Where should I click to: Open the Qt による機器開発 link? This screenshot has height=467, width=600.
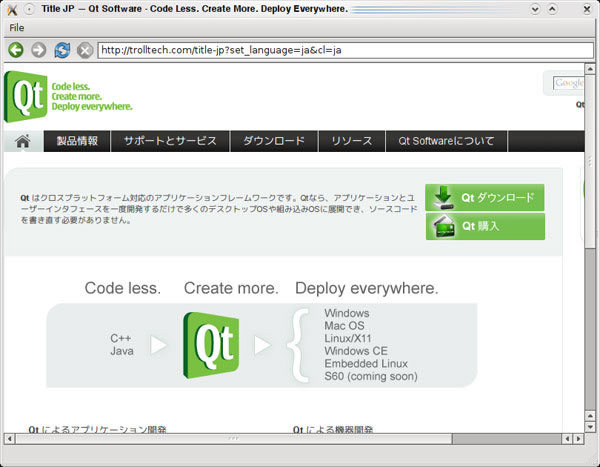[333, 429]
